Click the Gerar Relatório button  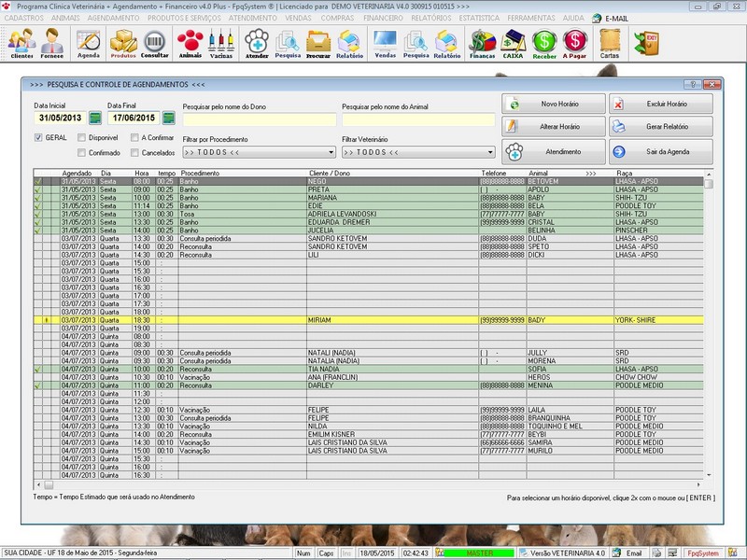pos(661,127)
